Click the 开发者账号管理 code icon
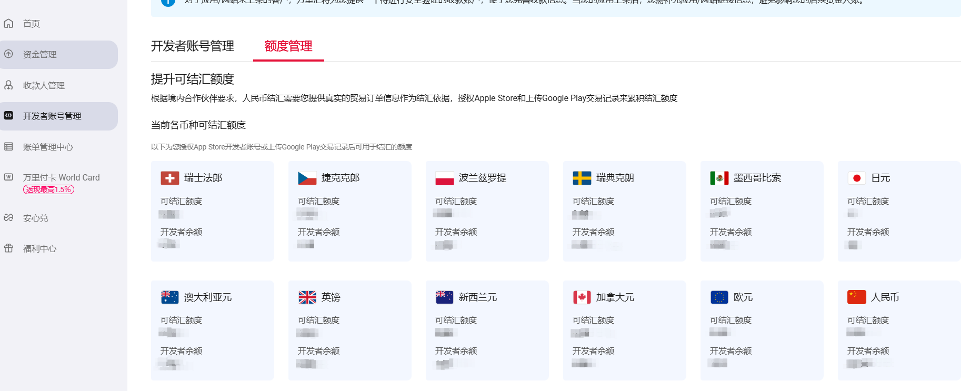The width and height of the screenshot is (980, 391). tap(8, 116)
